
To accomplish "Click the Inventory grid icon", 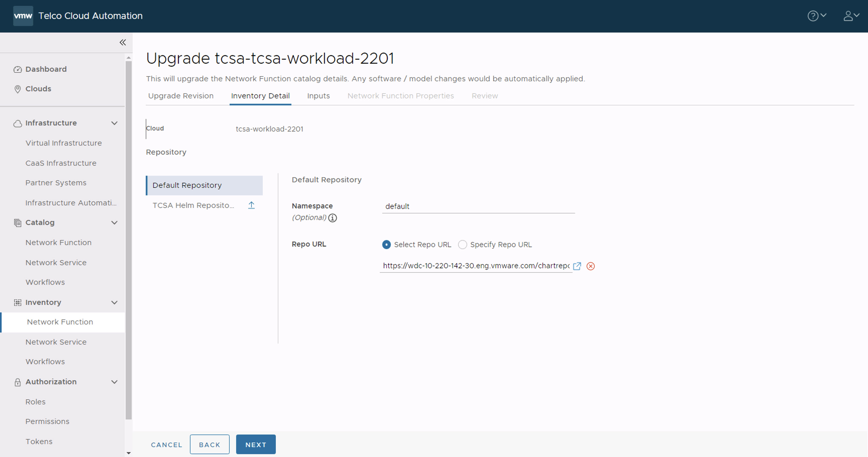I will tap(18, 303).
